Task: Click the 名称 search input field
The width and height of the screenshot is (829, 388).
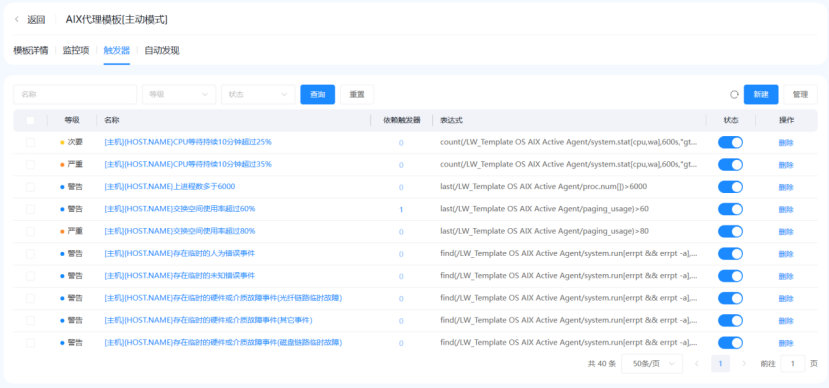Action: click(x=75, y=95)
